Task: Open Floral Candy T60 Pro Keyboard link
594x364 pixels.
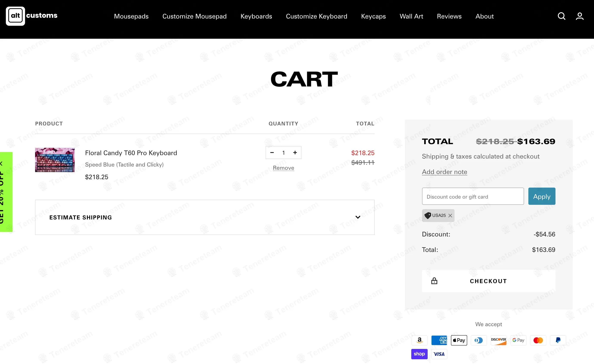Action: click(131, 153)
